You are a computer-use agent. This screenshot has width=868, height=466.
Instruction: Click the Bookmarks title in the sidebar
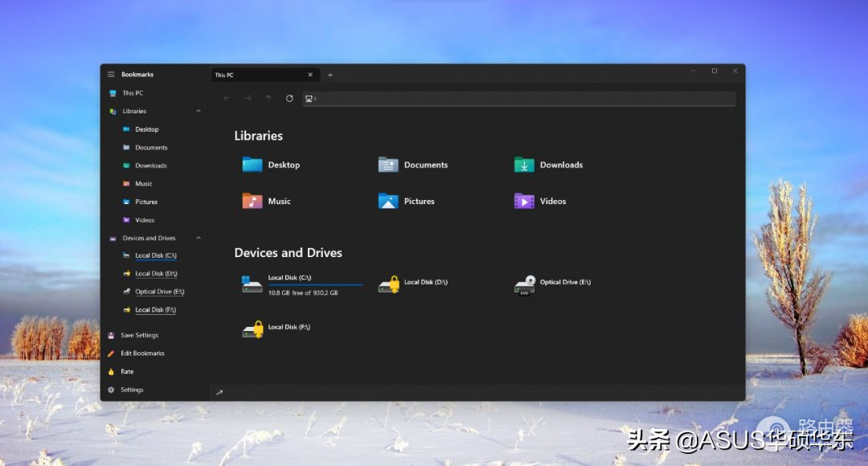point(137,74)
